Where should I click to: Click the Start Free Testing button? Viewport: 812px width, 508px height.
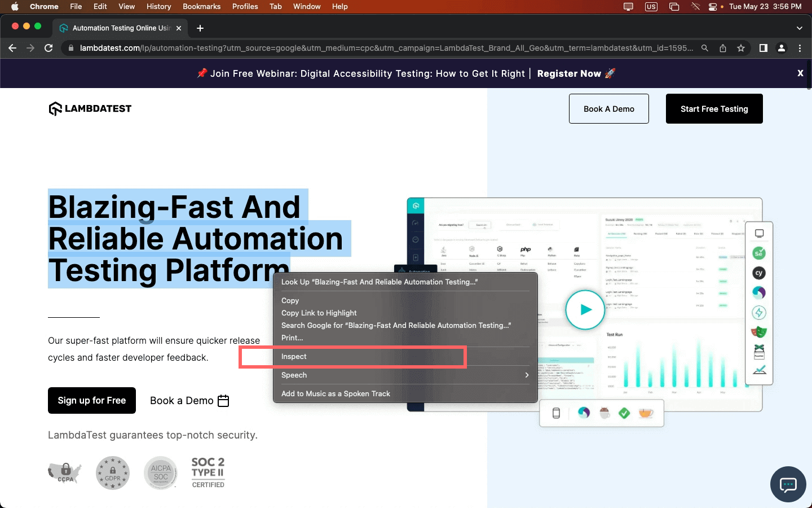714,109
